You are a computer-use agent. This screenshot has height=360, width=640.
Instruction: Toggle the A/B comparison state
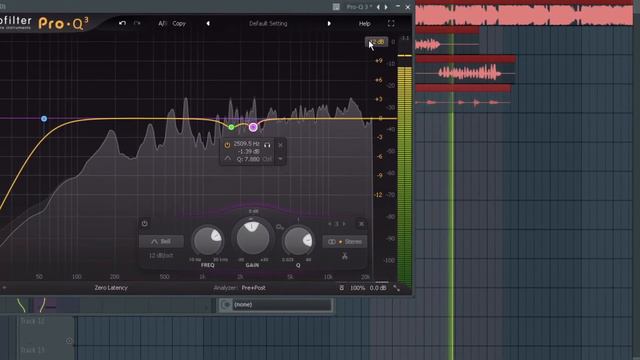(x=162, y=24)
